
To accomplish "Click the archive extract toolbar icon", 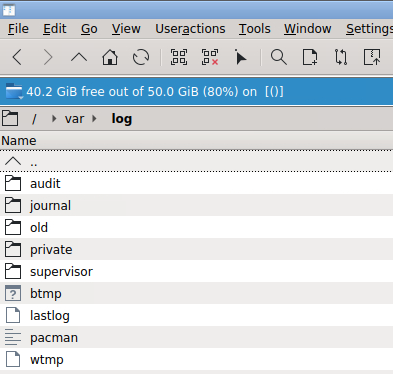I will tap(372, 57).
